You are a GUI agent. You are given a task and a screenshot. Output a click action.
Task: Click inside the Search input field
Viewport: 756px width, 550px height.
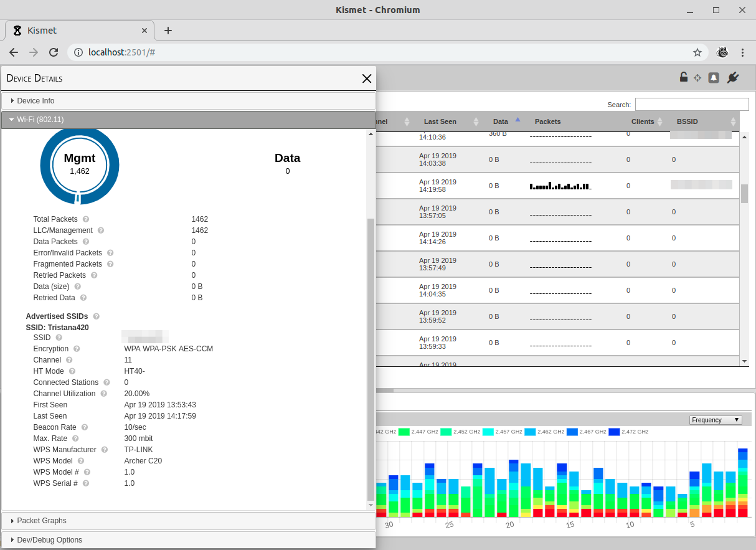[692, 104]
